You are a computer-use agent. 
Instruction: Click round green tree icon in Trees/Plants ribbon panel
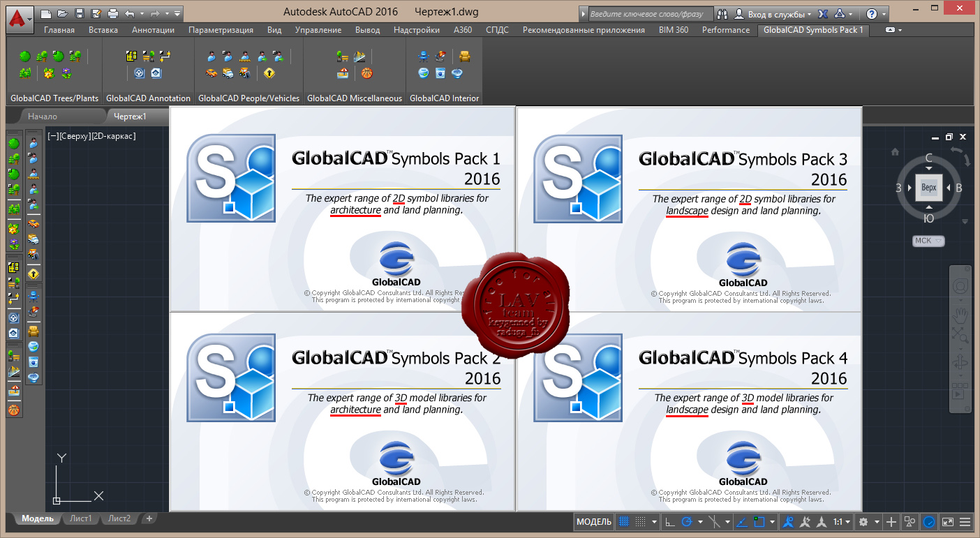click(x=24, y=56)
